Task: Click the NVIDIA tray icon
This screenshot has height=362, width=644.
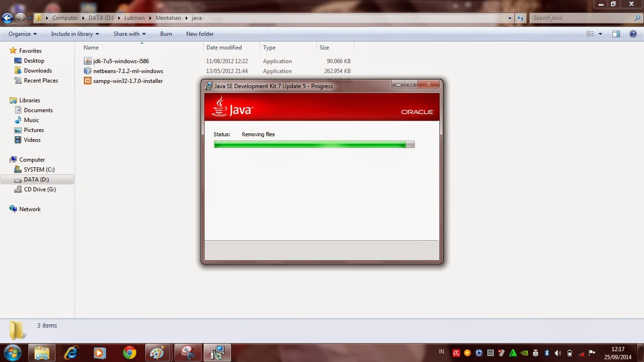Action: pyautogui.click(x=524, y=353)
